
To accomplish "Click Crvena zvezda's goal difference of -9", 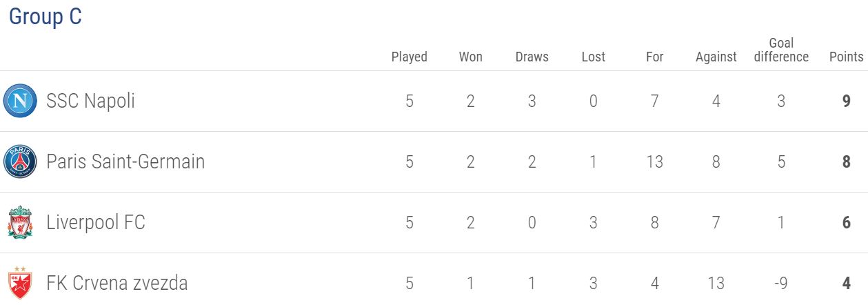I will [x=781, y=283].
